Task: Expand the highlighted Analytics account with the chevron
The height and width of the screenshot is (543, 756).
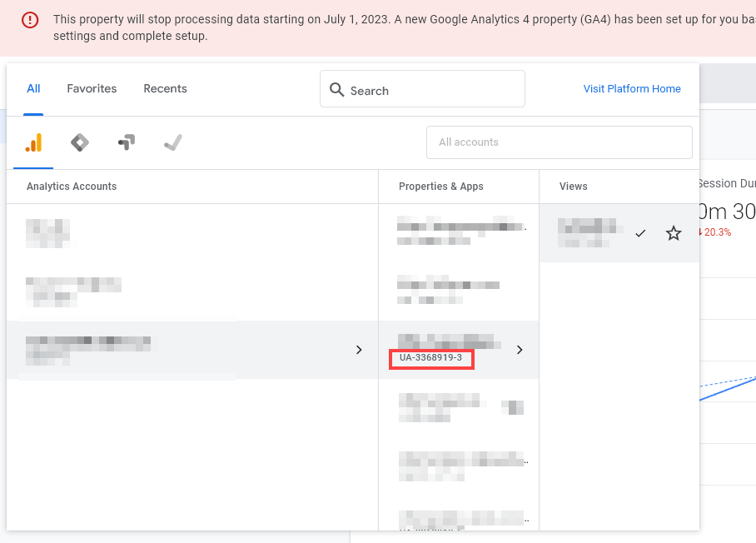Action: (x=359, y=350)
